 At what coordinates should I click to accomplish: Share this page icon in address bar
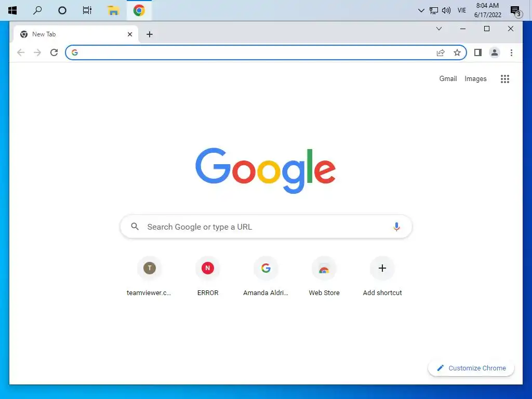tap(441, 52)
